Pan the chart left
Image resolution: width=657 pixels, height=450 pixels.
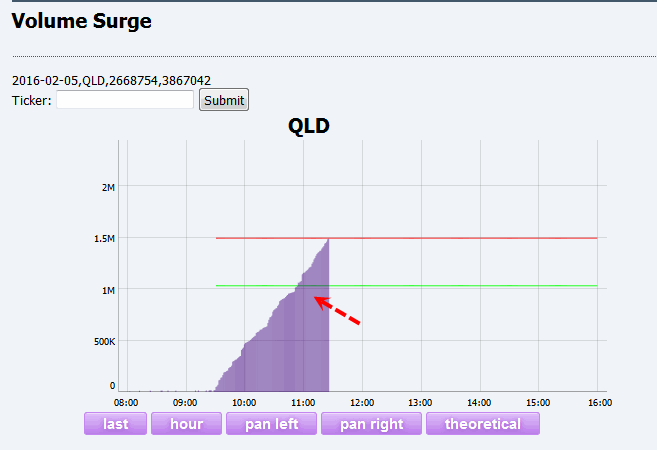(x=272, y=424)
